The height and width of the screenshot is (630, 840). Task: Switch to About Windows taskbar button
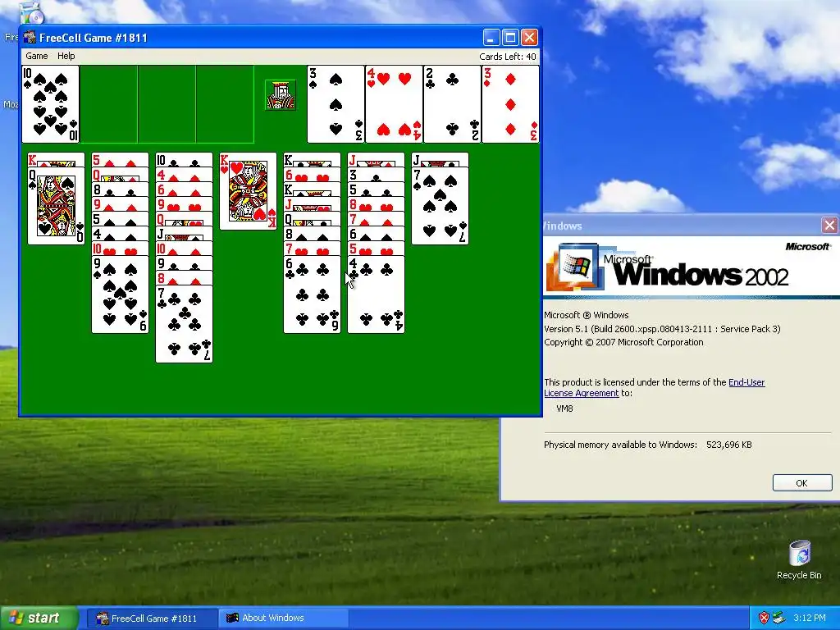click(284, 619)
